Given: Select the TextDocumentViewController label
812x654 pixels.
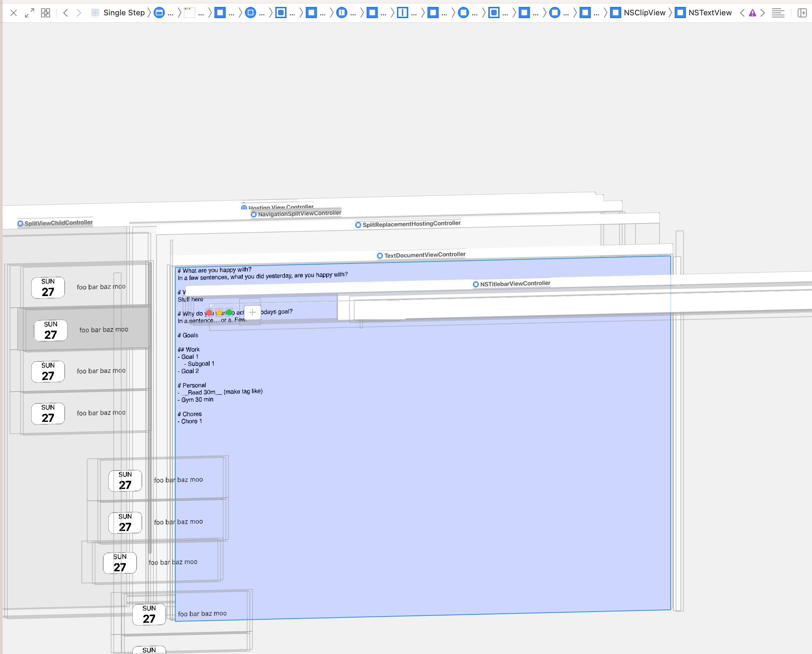Looking at the screenshot, I should [x=424, y=255].
